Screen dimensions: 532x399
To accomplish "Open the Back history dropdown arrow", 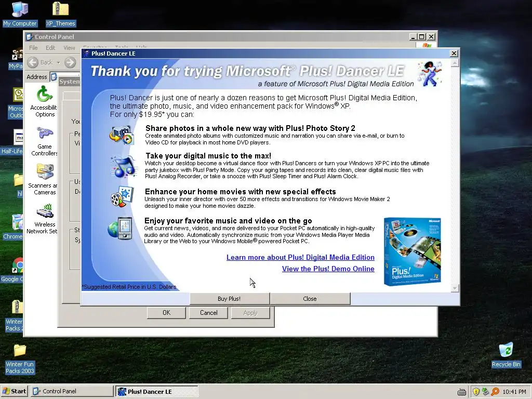I will click(x=58, y=62).
